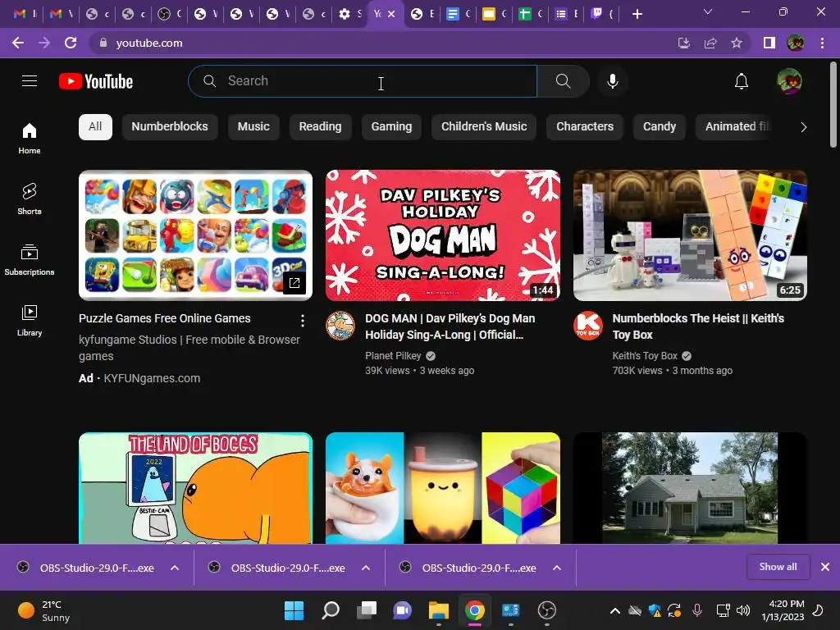Image resolution: width=840 pixels, height=630 pixels.
Task: Open the Chrome profile avatar in the toolbar
Action: coord(796,43)
